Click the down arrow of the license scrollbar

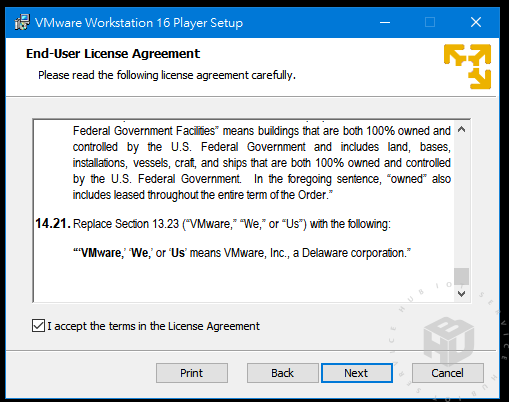461,294
